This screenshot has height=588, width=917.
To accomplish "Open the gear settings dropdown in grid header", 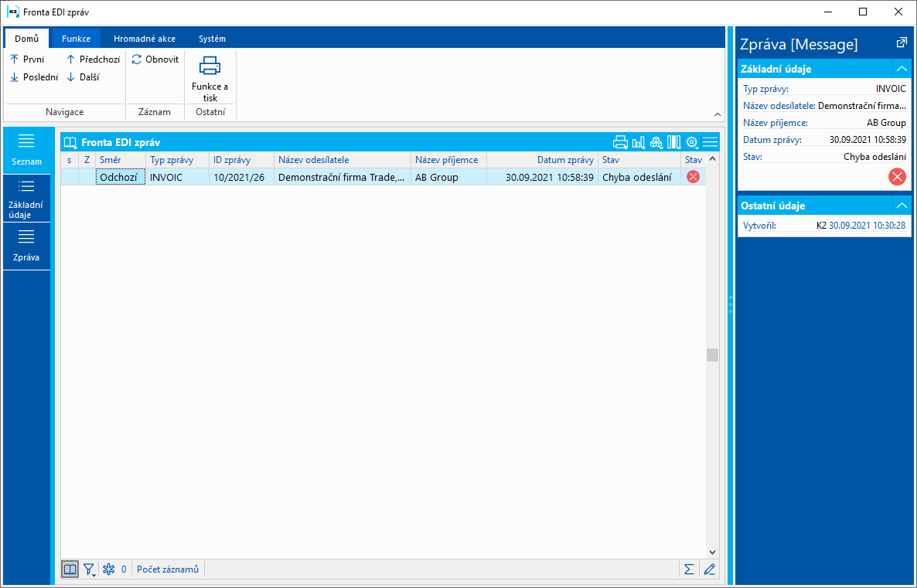I will click(692, 142).
